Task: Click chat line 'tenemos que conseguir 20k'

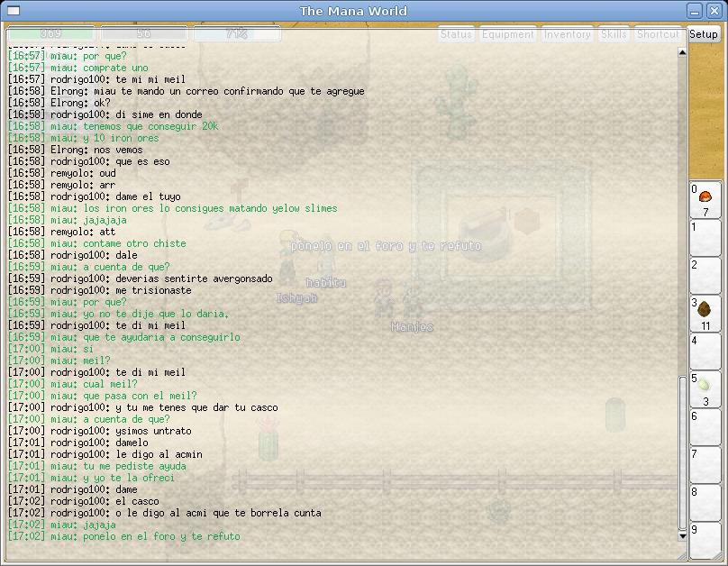Action: (x=113, y=126)
